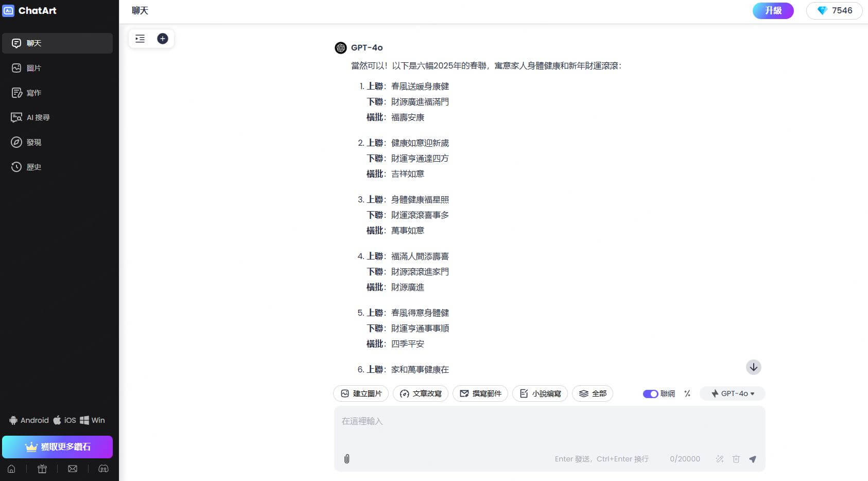868x481 pixels.
Task: Click the text 四季平安
Action: tap(408, 344)
